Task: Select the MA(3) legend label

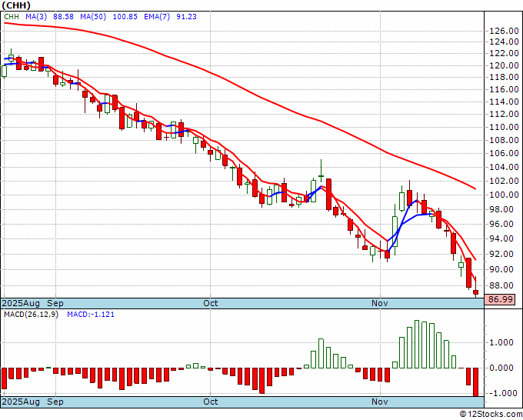Action: tap(36, 17)
